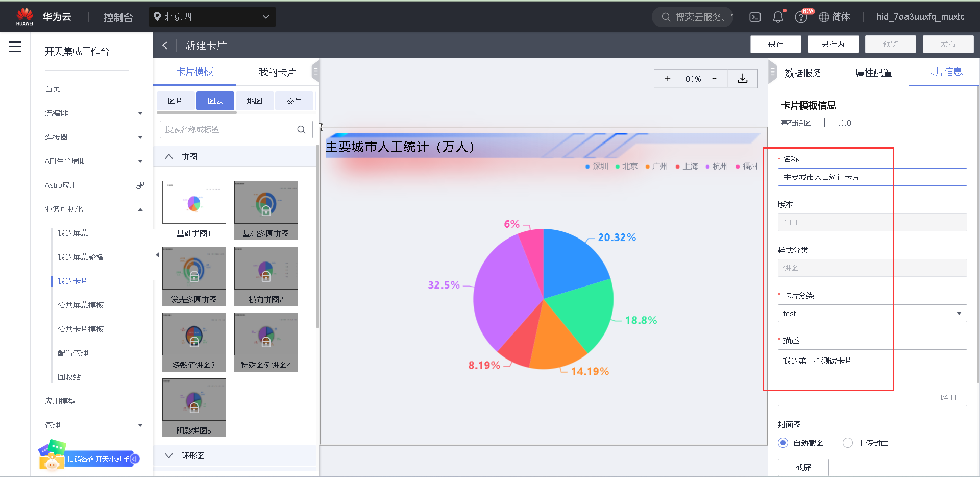Select the 交互 template category
980x477 pixels.
pyautogui.click(x=294, y=101)
